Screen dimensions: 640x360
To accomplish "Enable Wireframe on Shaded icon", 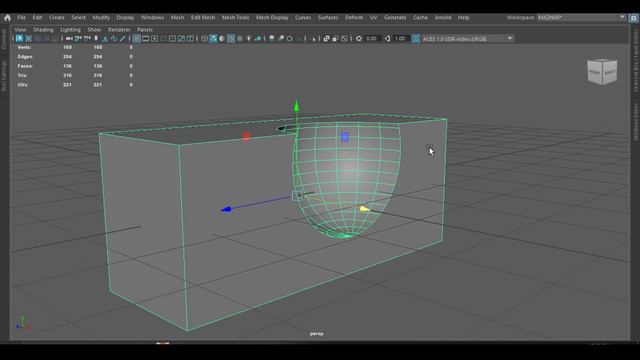I will (x=231, y=38).
